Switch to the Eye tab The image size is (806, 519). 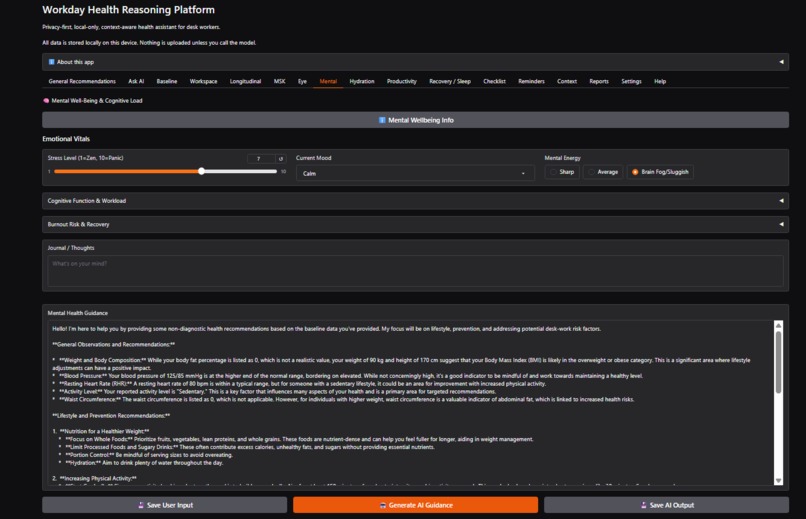tap(302, 81)
